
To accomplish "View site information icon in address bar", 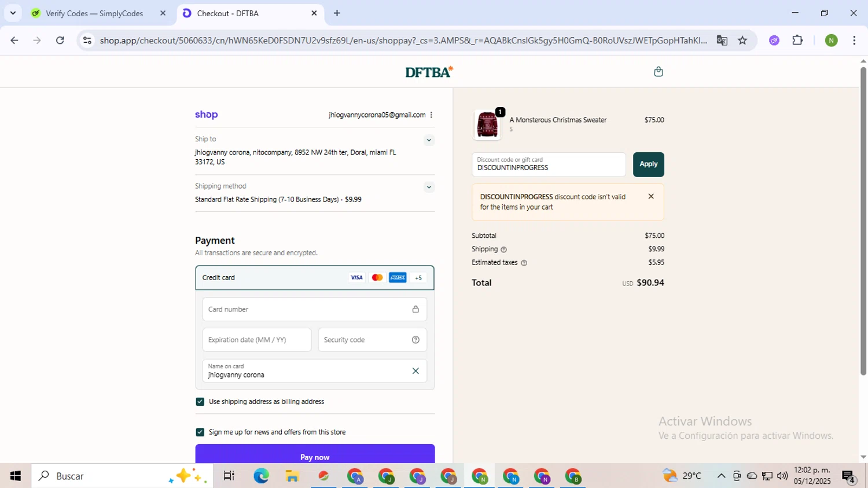I will click(87, 40).
